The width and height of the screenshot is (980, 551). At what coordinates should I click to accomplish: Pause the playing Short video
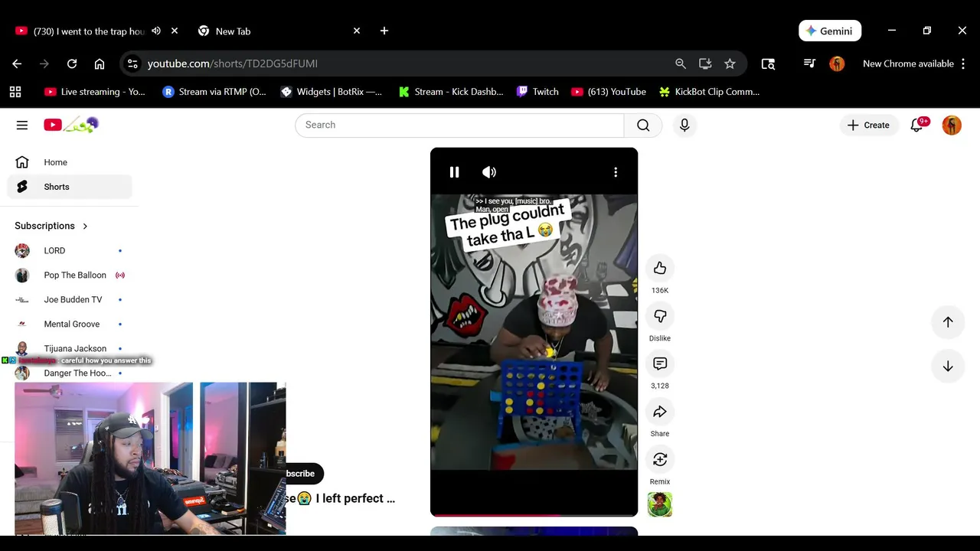[x=454, y=172]
